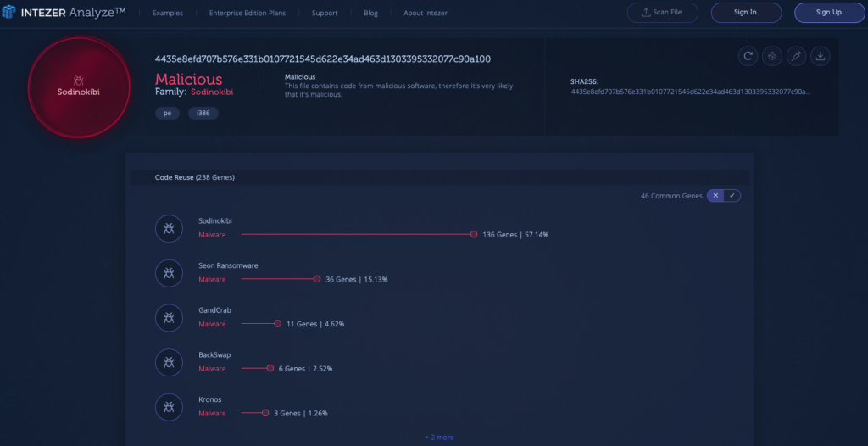
Task: Click the Kronos 1.26% bar endpoint
Action: click(x=265, y=413)
